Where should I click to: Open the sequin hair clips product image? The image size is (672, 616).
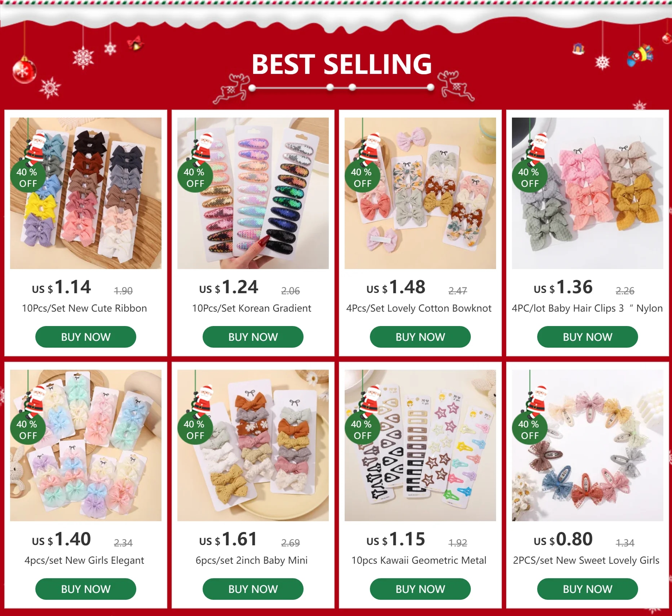[x=253, y=193]
